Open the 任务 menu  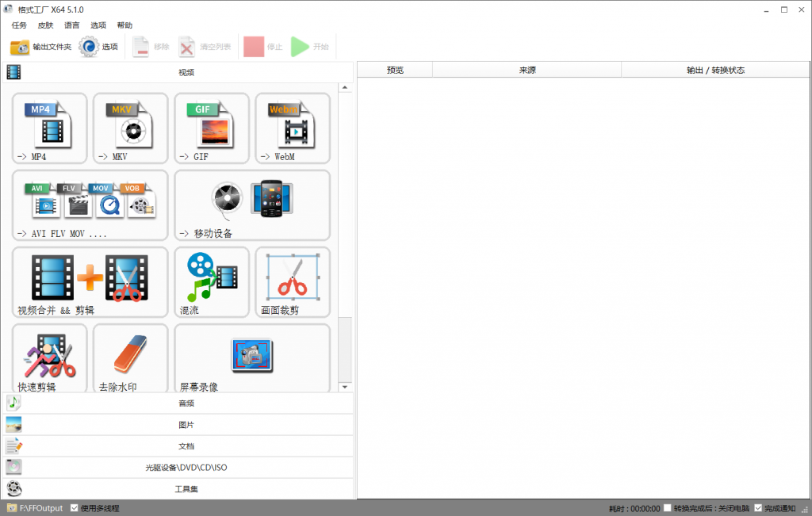coord(19,25)
